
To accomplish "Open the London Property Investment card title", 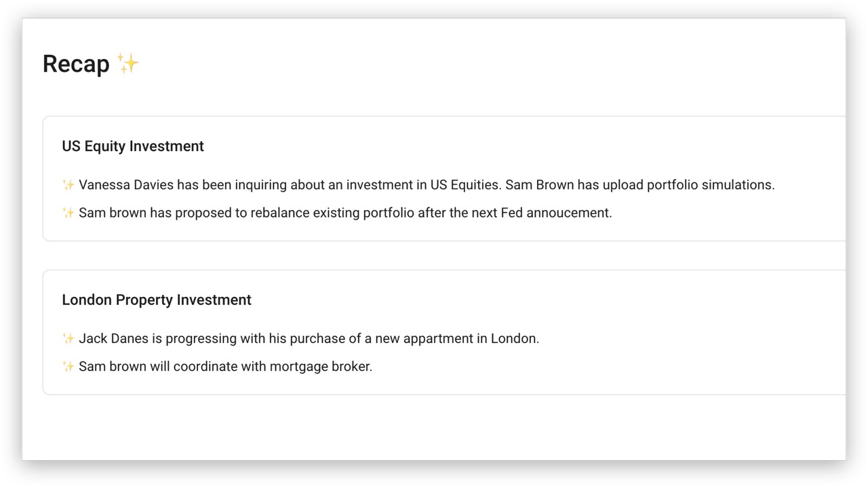I will tap(157, 300).
